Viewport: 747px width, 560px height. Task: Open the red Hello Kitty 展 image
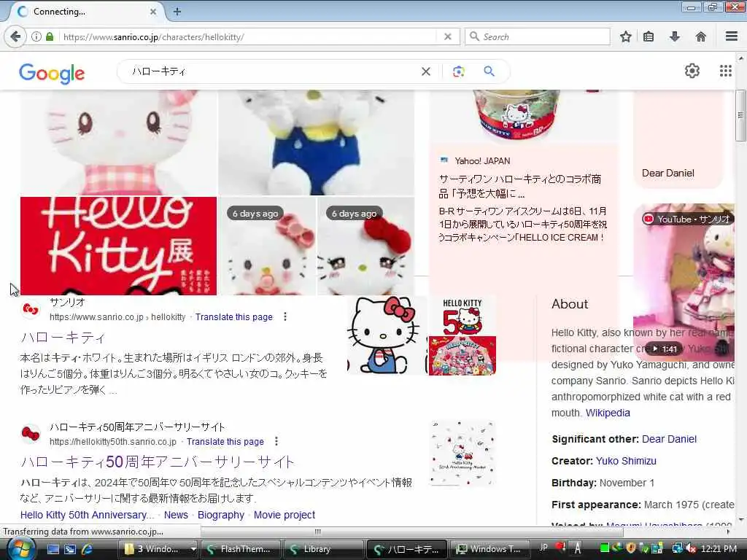(118, 246)
